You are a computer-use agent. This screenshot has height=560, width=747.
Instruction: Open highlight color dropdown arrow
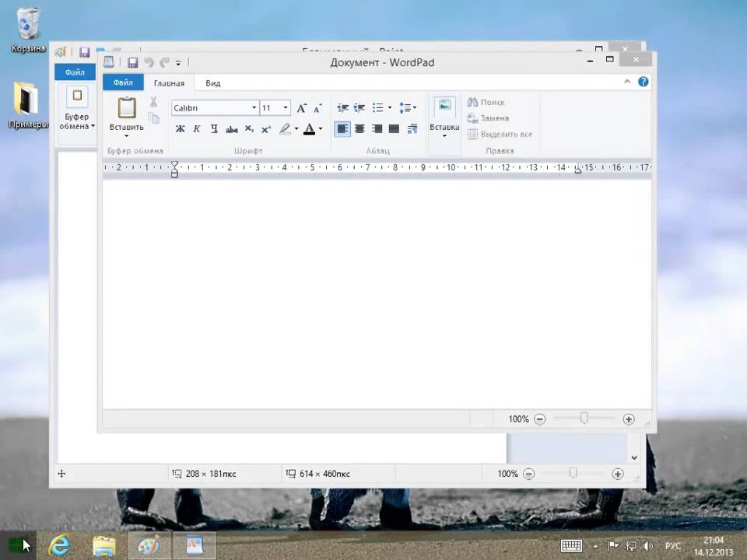pos(296,128)
